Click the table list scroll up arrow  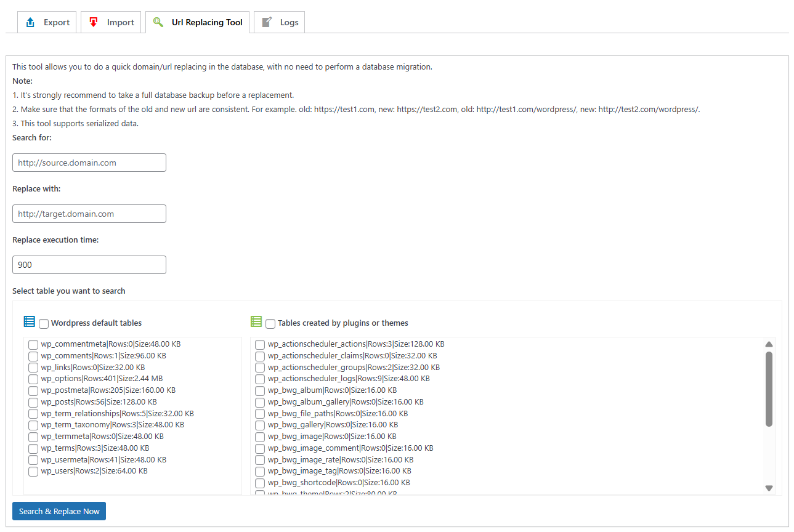tap(769, 344)
